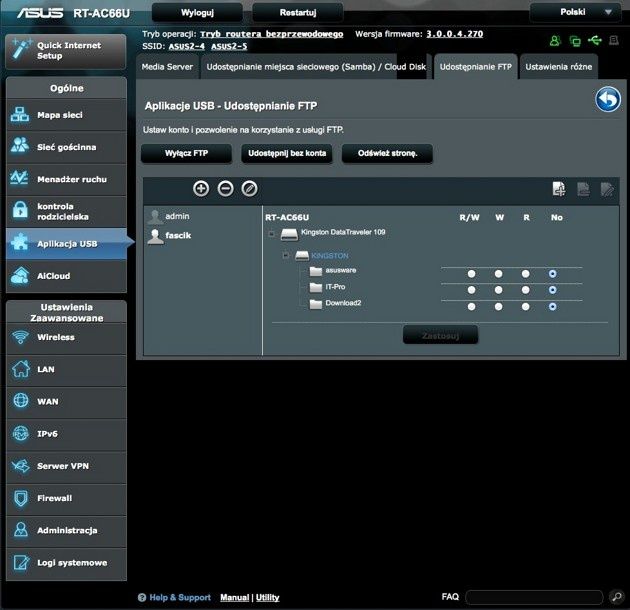630x610 pixels.
Task: Click the FAQ search magnifier icon
Action: click(616, 597)
